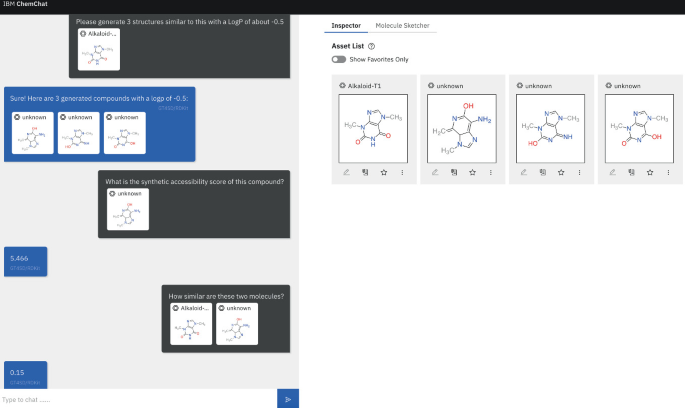The width and height of the screenshot is (685, 408).
Task: Open the Alkaloid-T1 molecule structure image in Asset List
Action: click(x=373, y=128)
